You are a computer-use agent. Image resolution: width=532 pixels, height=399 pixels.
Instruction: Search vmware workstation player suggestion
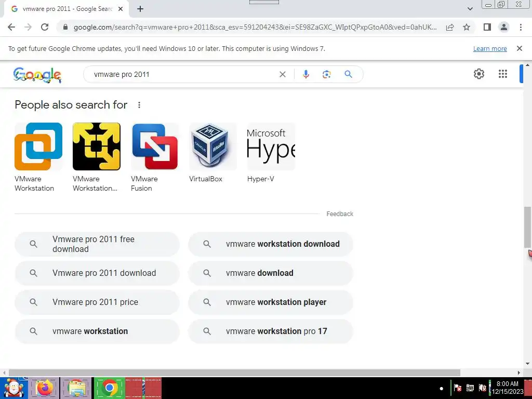pos(270,302)
